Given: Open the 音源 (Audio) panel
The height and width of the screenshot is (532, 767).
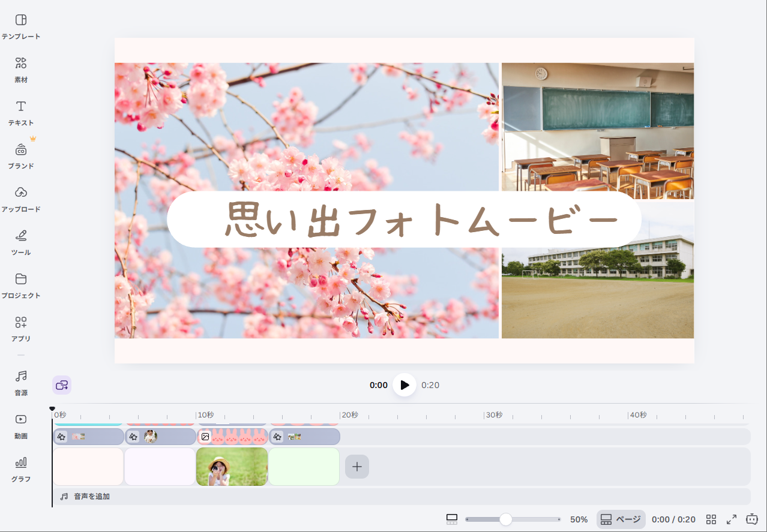Looking at the screenshot, I should (21, 383).
